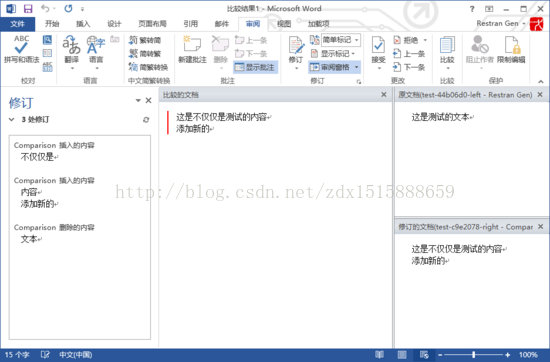Click the 中文(中国) language indicator

click(75, 355)
